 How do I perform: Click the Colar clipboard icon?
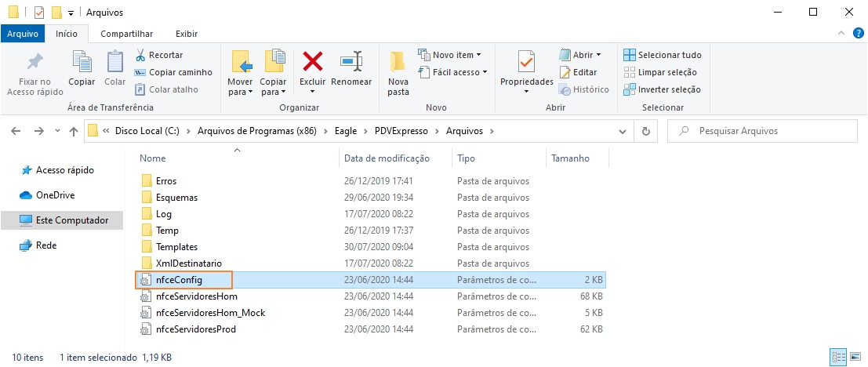pyautogui.click(x=115, y=62)
